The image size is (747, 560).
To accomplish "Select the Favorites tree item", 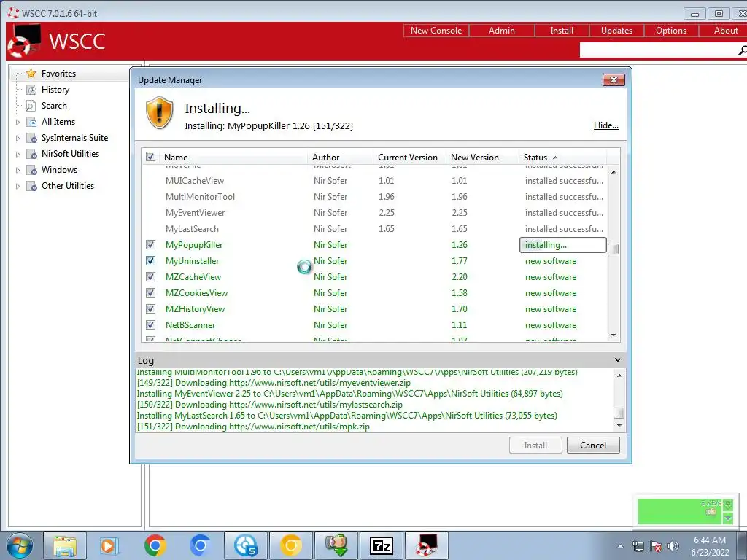I will click(58, 74).
